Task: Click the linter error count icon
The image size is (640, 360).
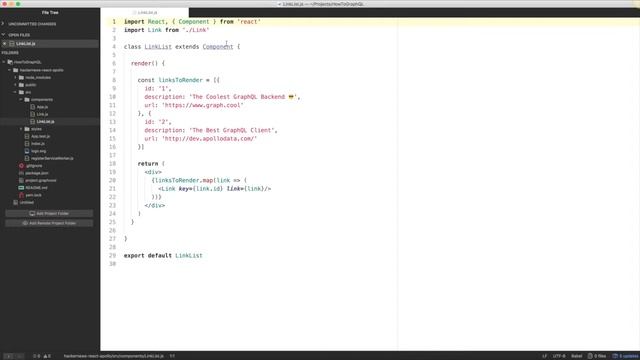Action: [35, 356]
